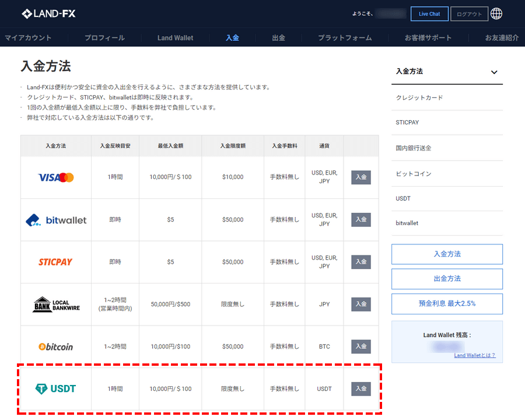Viewport: 525px width, 420px height.
Task: Open the お客様サポート menu
Action: [x=428, y=38]
